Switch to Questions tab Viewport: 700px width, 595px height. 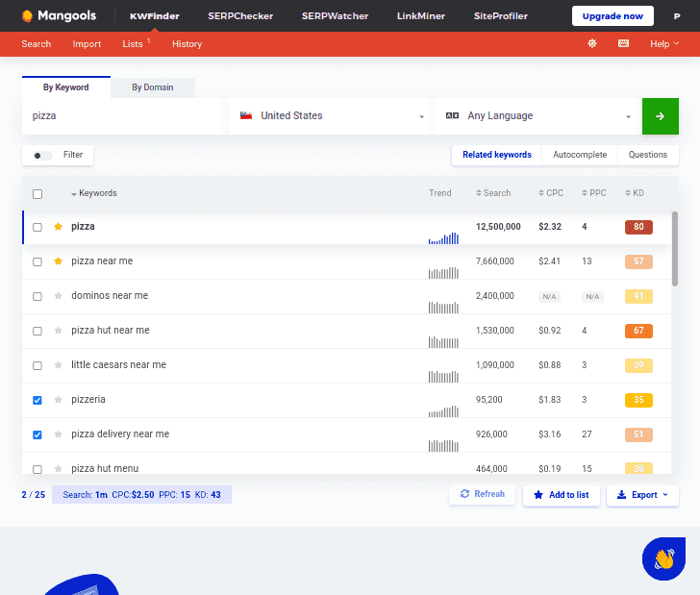[x=648, y=155]
